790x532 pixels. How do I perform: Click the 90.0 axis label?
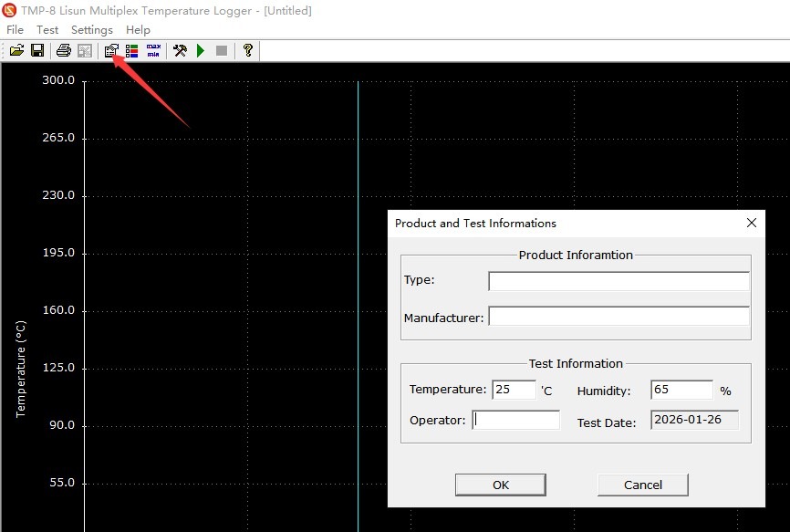click(62, 424)
